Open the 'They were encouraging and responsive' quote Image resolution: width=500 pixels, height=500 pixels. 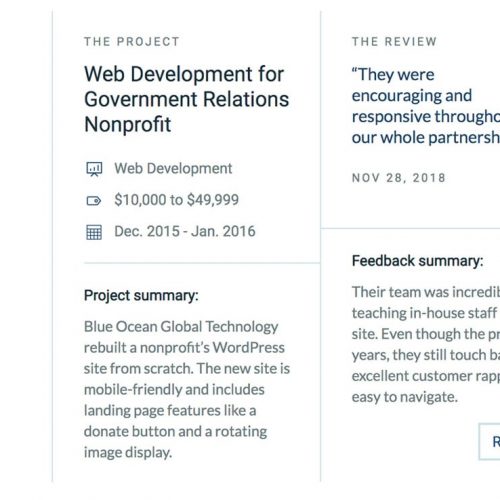tap(426, 106)
